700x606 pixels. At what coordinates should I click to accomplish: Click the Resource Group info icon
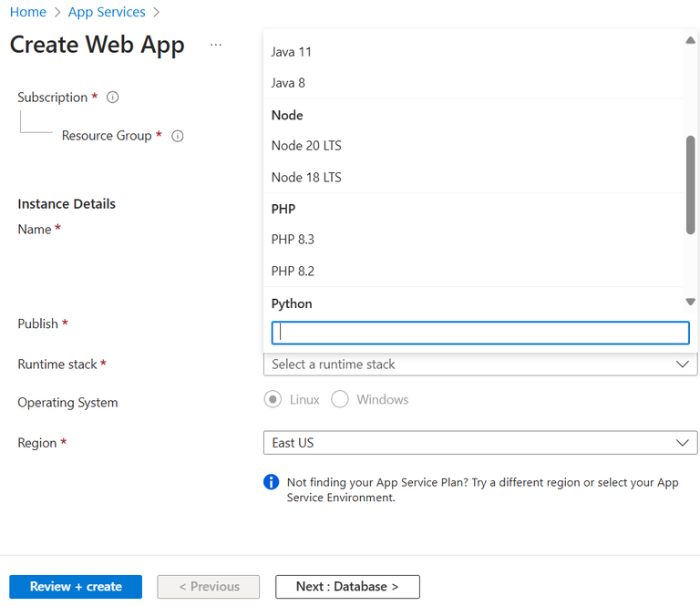tap(178, 136)
